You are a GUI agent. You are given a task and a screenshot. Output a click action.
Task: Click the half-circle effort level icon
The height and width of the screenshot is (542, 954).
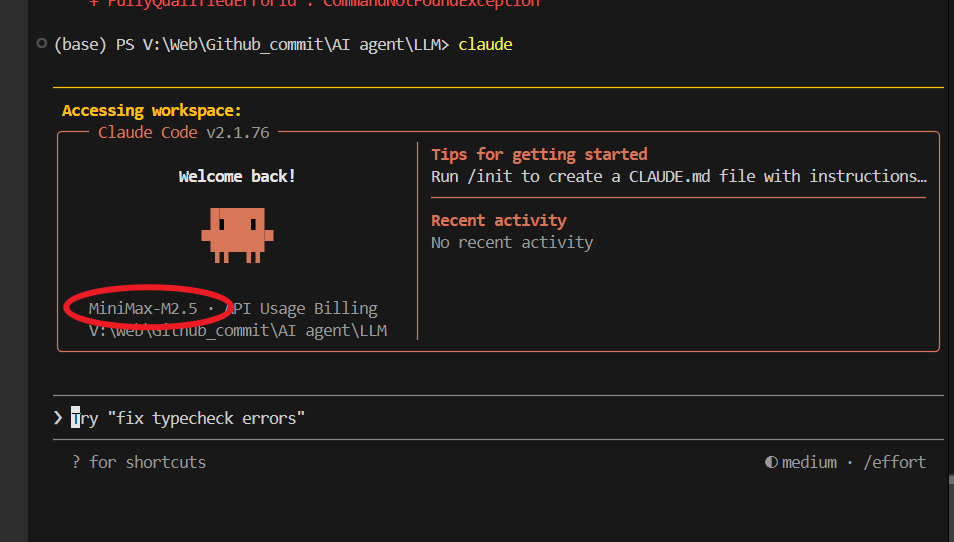[771, 462]
